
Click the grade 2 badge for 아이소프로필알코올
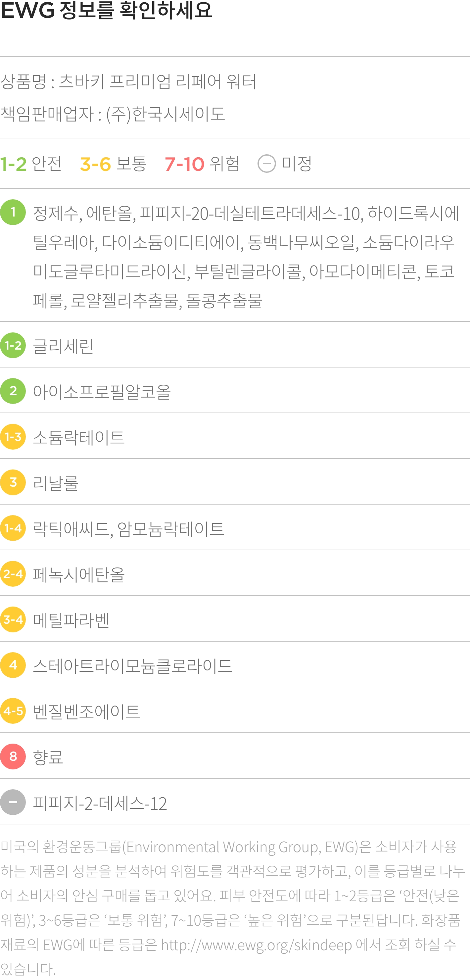pyautogui.click(x=13, y=391)
